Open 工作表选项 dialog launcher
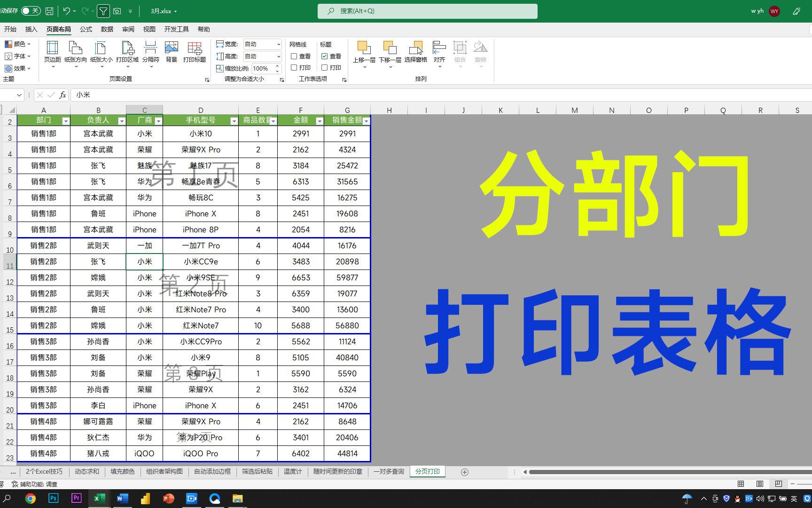 [x=344, y=79]
